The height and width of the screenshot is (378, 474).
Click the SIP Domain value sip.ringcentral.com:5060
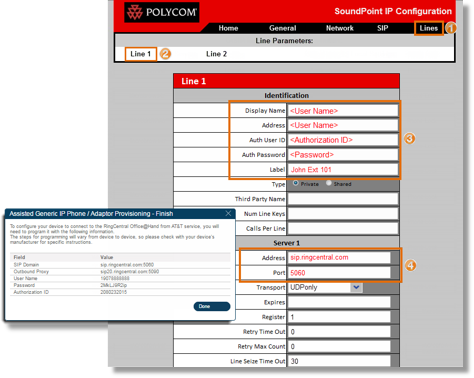click(127, 265)
